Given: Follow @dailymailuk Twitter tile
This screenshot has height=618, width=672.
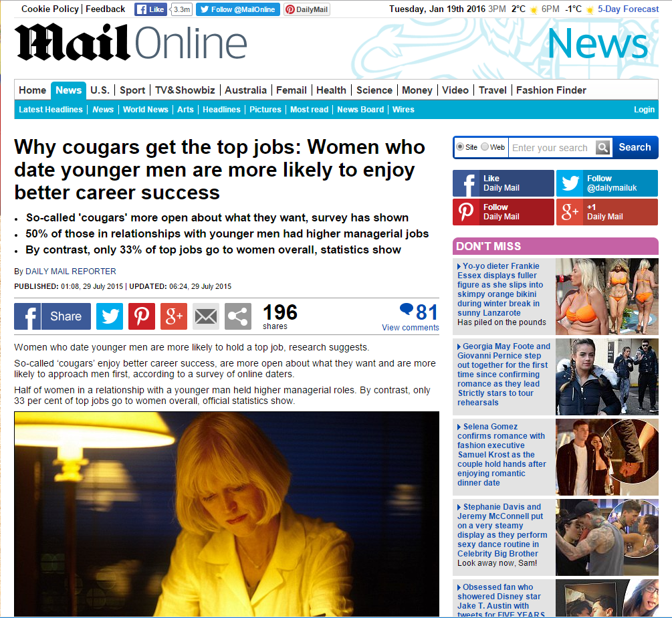Looking at the screenshot, I should pos(607,183).
